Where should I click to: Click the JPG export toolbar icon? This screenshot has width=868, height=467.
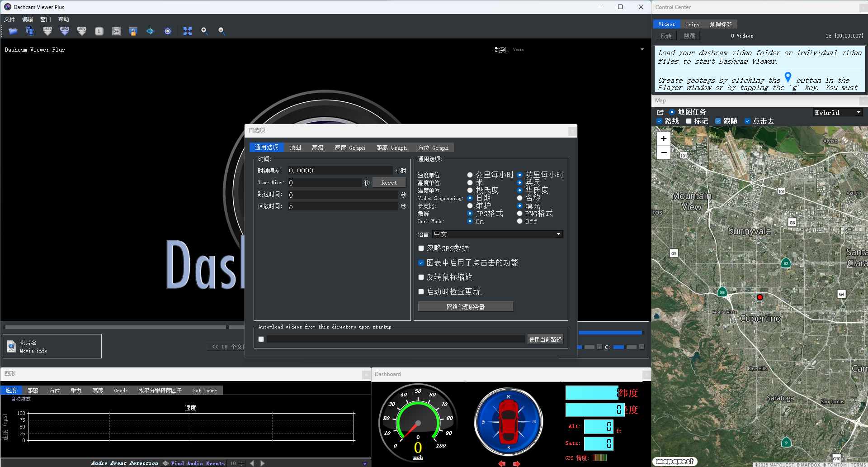(x=65, y=31)
